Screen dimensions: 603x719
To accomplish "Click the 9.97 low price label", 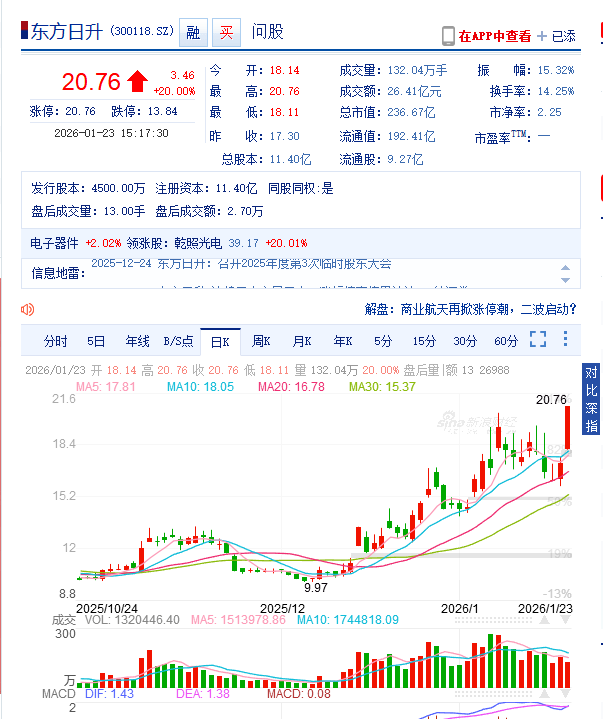I will click(315, 587).
